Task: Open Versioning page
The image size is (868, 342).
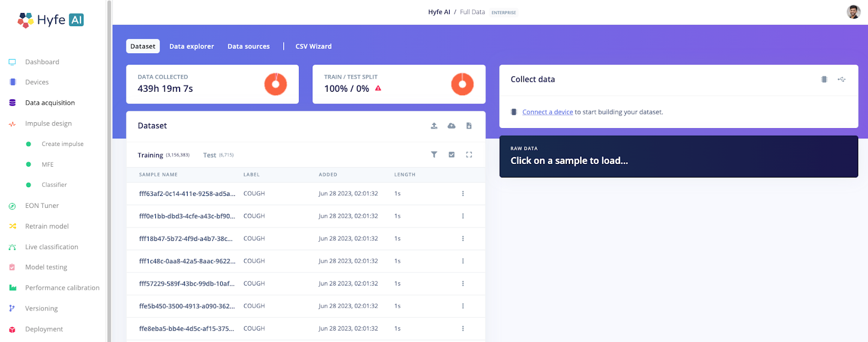Action: coord(41,308)
